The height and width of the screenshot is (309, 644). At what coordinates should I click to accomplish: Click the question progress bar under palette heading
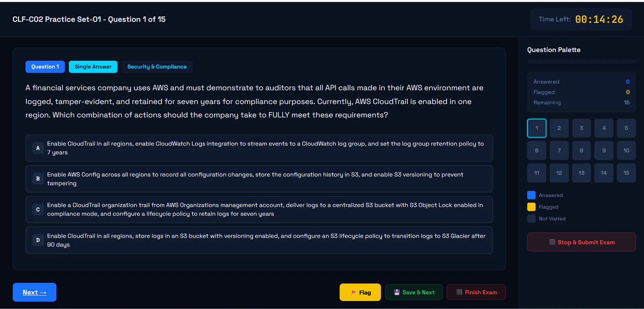tap(582, 62)
